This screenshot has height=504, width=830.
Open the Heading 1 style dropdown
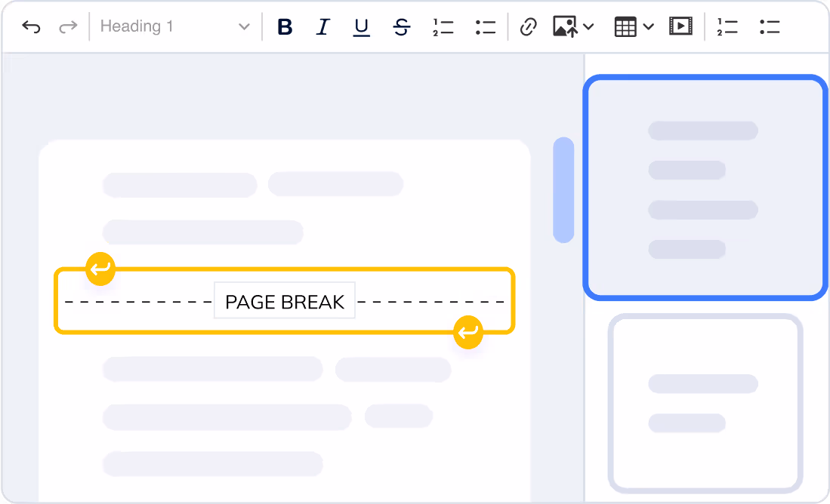174,27
